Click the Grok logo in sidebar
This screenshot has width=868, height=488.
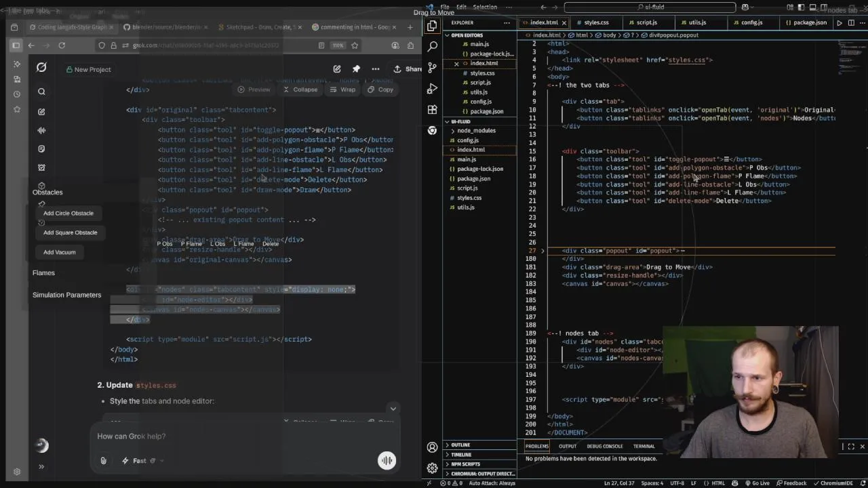tap(41, 67)
